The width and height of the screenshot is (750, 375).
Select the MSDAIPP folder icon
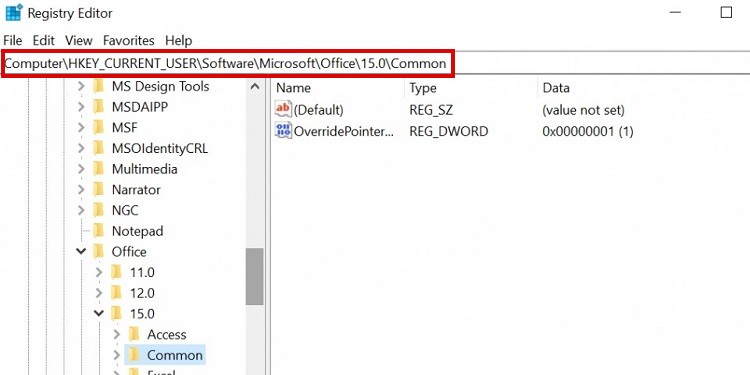[99, 107]
